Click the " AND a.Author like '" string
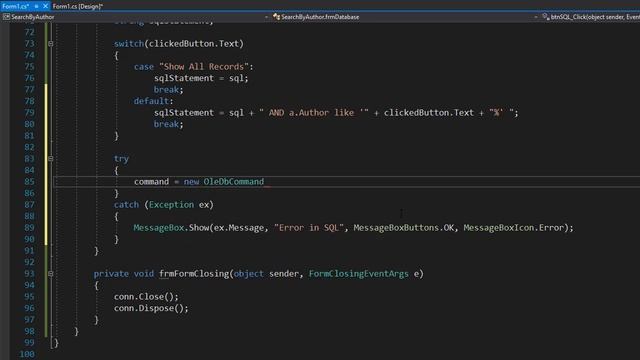Screen dimensions: 640x360 click(314, 113)
